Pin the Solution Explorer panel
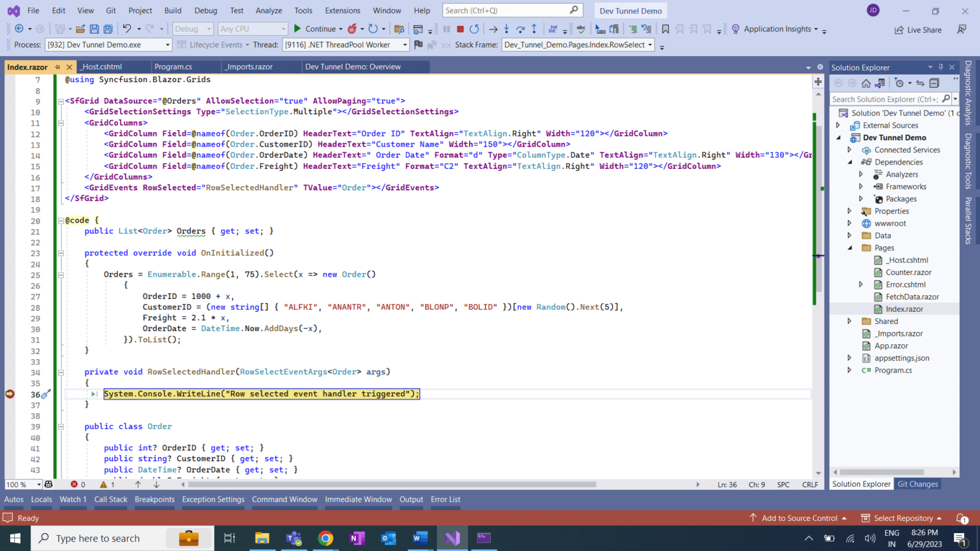This screenshot has height=551, width=980. (x=940, y=67)
